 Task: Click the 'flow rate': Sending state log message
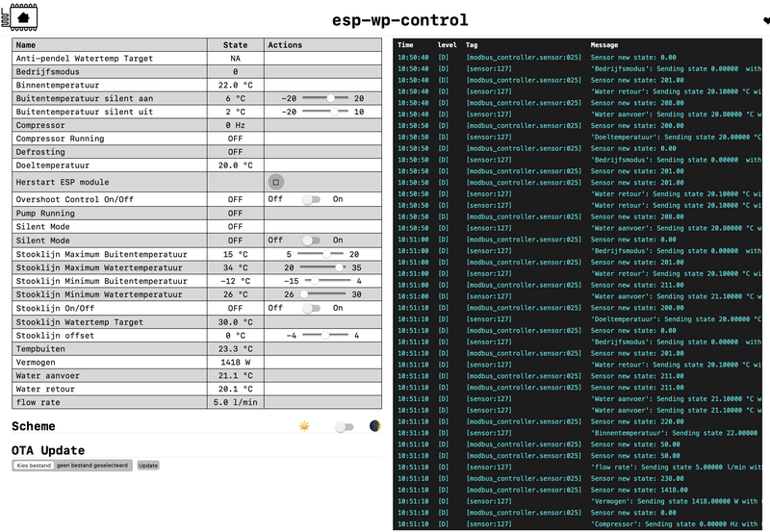pos(677,468)
